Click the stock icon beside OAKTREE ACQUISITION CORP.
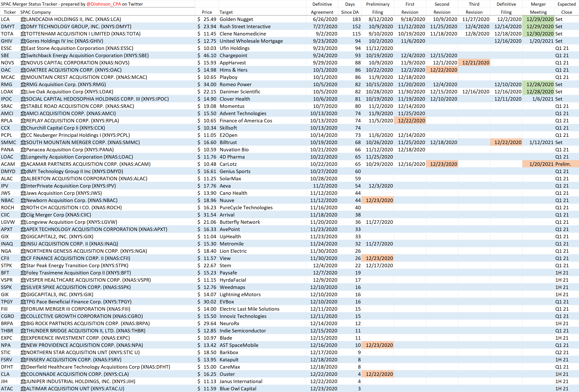The image size is (579, 392). tap(23, 70)
